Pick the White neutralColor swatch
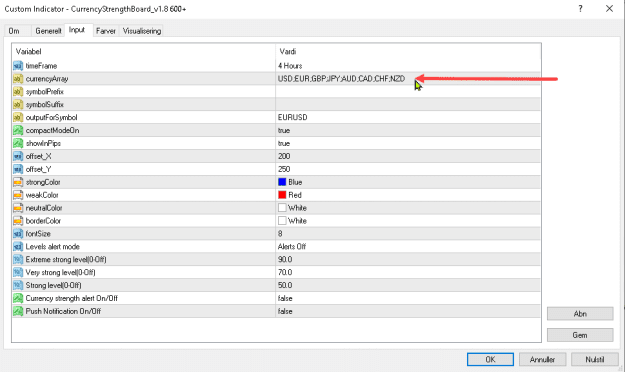Image resolution: width=625 pixels, height=372 pixels. click(282, 208)
